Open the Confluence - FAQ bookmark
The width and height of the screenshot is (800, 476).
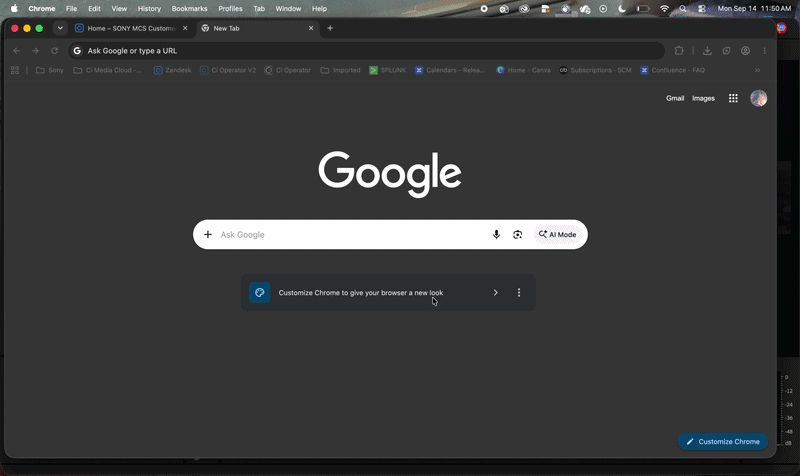(x=672, y=70)
